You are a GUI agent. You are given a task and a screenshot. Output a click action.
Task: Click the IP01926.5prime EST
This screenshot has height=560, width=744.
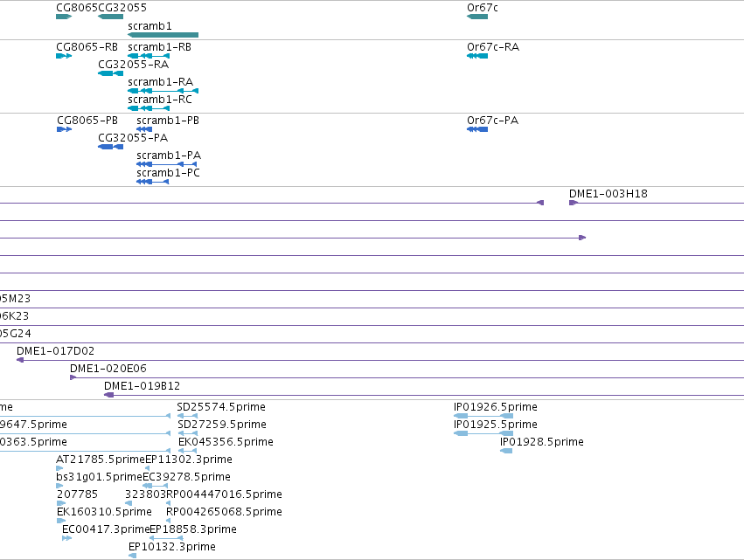tap(483, 416)
